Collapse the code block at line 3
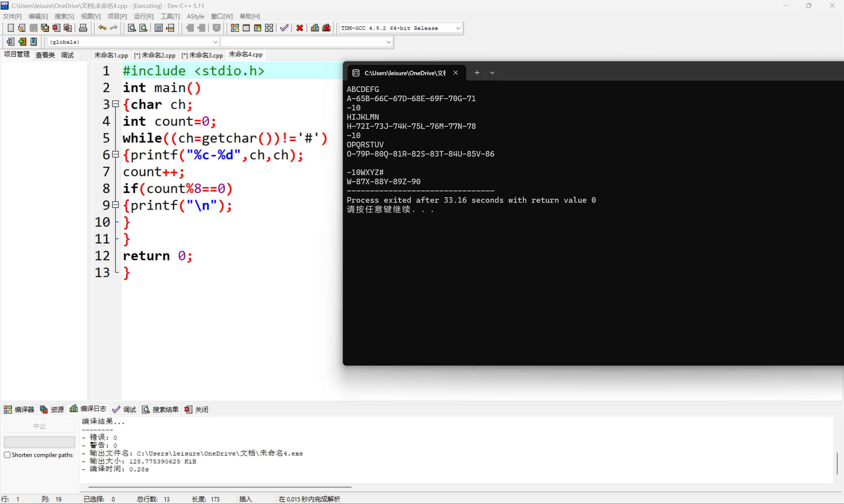The width and height of the screenshot is (844, 504). pos(115,104)
